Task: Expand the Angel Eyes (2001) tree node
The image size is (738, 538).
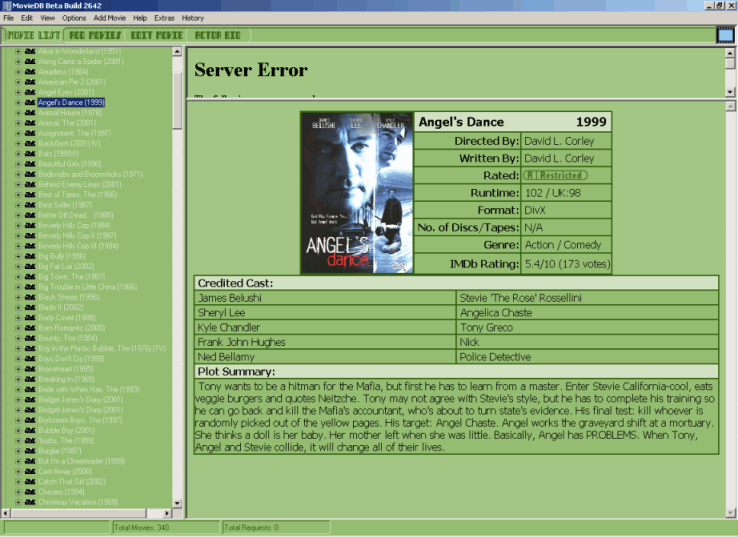Action: [18, 92]
